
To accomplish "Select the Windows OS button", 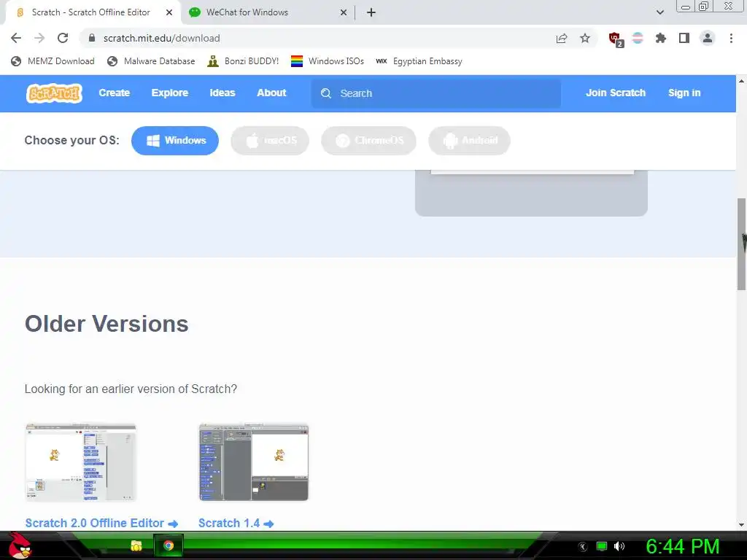I will pos(175,141).
